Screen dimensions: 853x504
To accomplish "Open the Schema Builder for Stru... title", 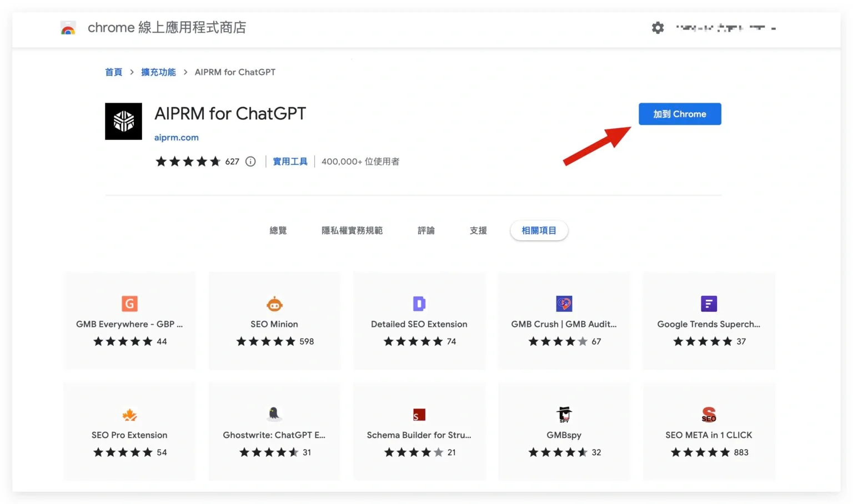I will pos(419,435).
